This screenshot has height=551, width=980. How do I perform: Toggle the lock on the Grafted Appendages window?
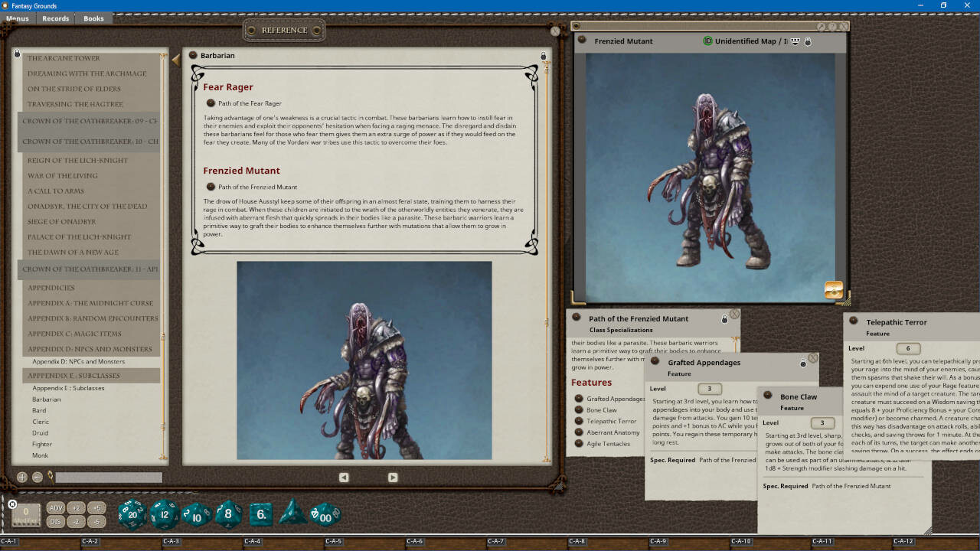pyautogui.click(x=802, y=362)
